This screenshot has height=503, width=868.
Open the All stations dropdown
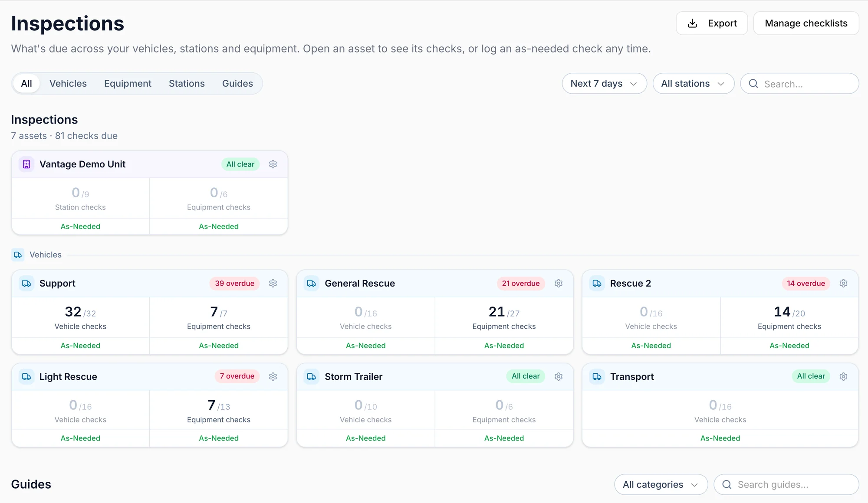coord(694,84)
